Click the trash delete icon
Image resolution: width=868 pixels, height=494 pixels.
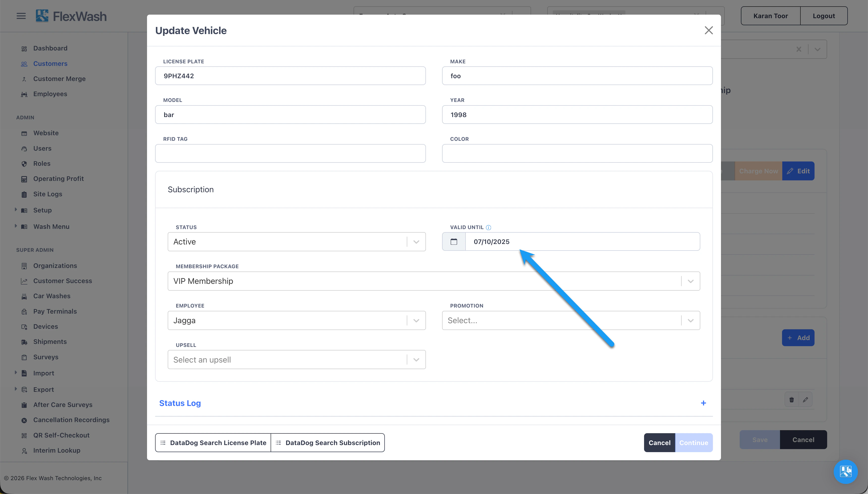(791, 400)
